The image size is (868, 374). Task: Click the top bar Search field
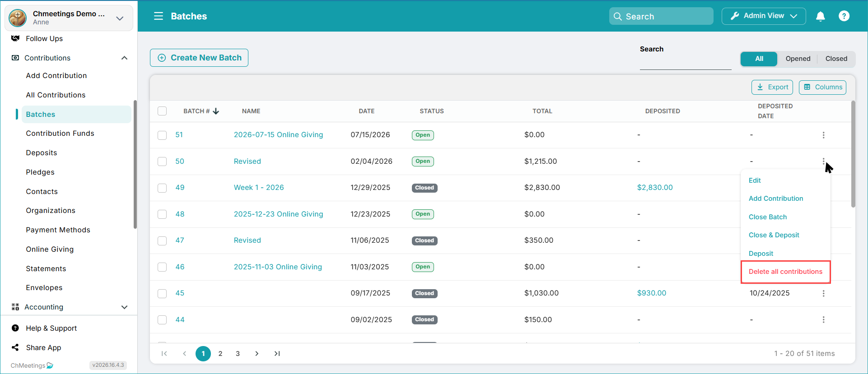(661, 16)
